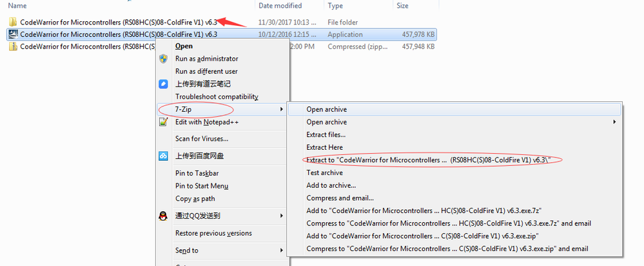Click the folder icon of the CodeWarrior File folder row
The width and height of the screenshot is (644, 266).
(x=13, y=22)
